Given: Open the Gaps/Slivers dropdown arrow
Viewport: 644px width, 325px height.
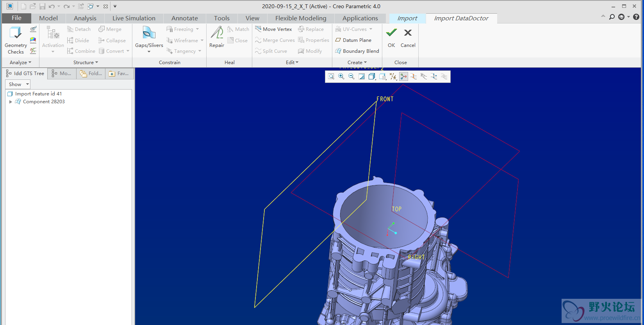Looking at the screenshot, I should click(149, 52).
